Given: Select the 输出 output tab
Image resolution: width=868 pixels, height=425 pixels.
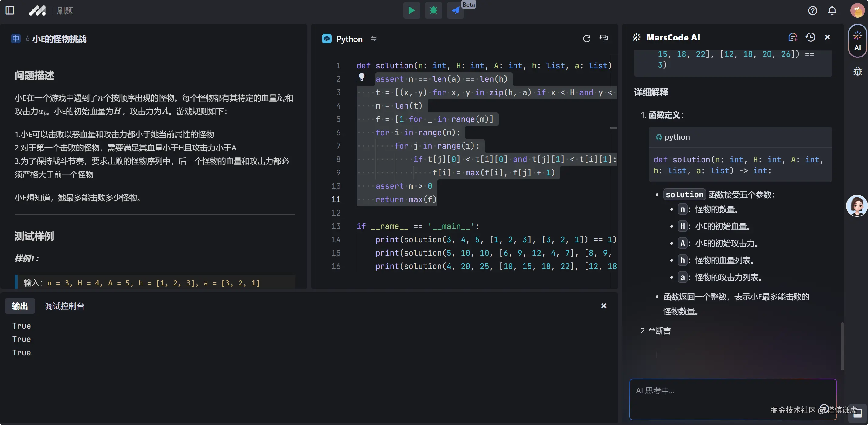Looking at the screenshot, I should click(20, 306).
